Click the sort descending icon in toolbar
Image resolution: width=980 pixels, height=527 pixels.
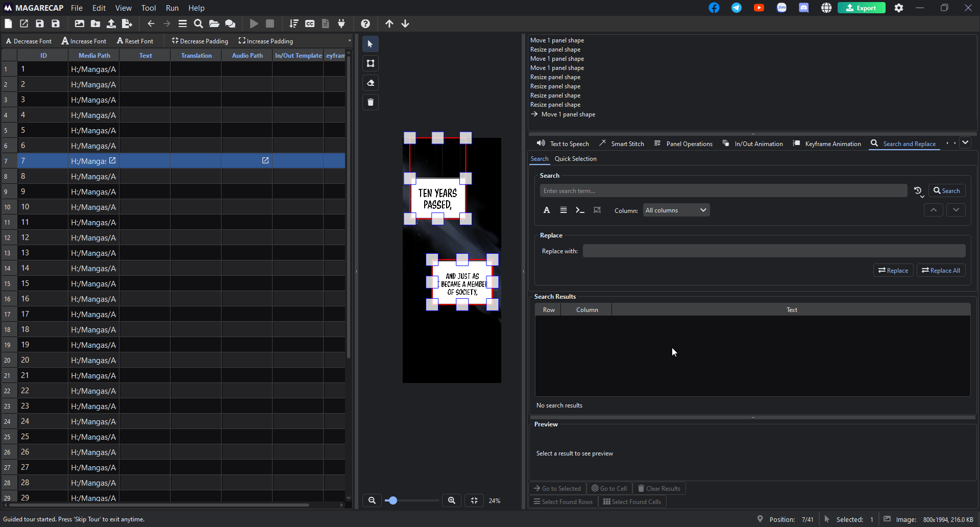click(x=294, y=23)
